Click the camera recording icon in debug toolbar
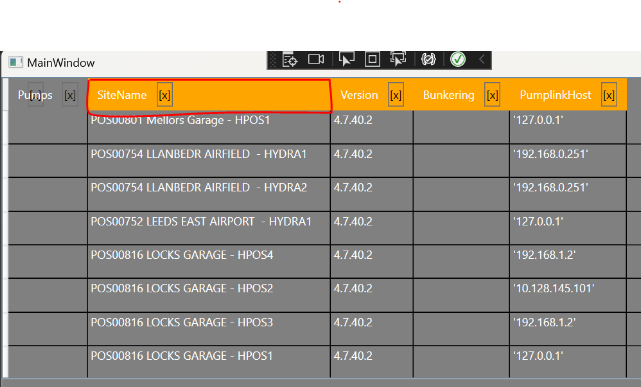 click(x=316, y=60)
